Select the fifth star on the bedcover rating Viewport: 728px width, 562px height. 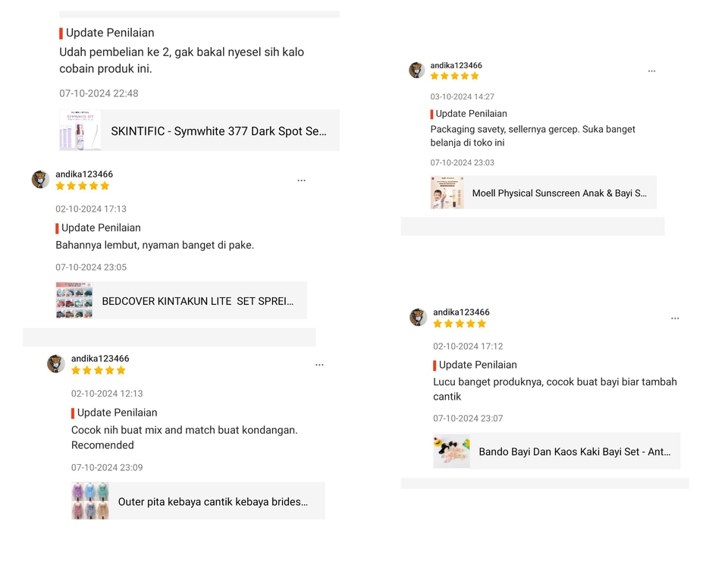point(105,186)
